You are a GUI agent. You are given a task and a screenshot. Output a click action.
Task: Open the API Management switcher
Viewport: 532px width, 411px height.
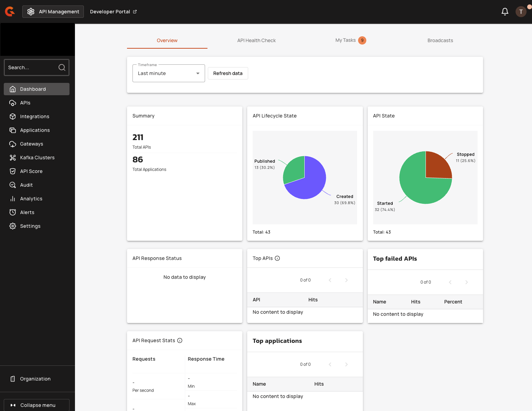[53, 12]
